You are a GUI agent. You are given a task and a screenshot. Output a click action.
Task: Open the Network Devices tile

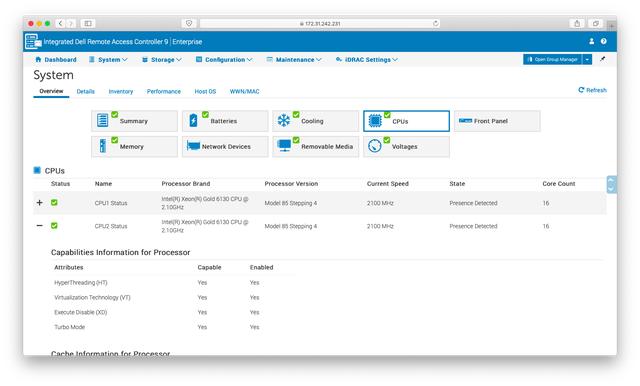coord(225,146)
